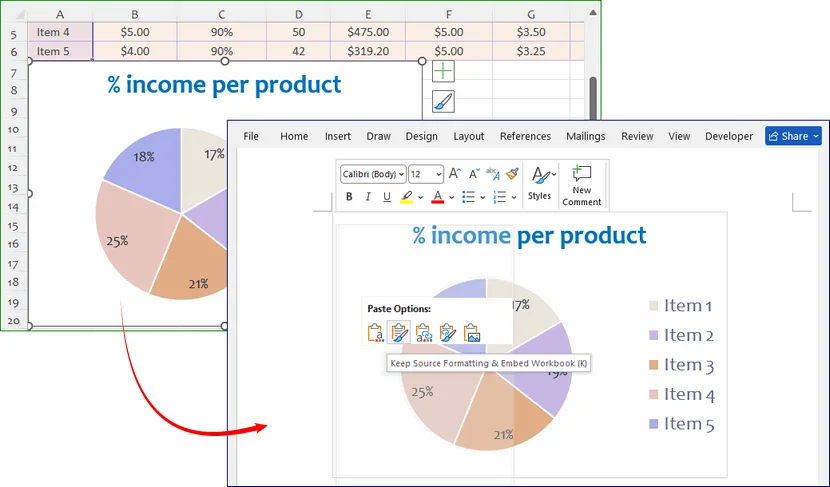Screen dimensions: 830x487
Task: Apply red font color
Action: (438, 197)
